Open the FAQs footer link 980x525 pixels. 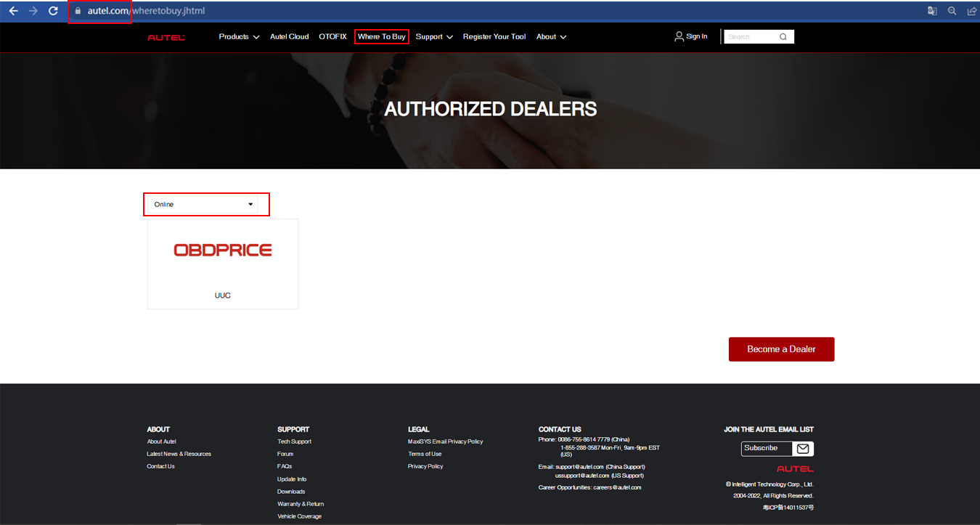(285, 466)
